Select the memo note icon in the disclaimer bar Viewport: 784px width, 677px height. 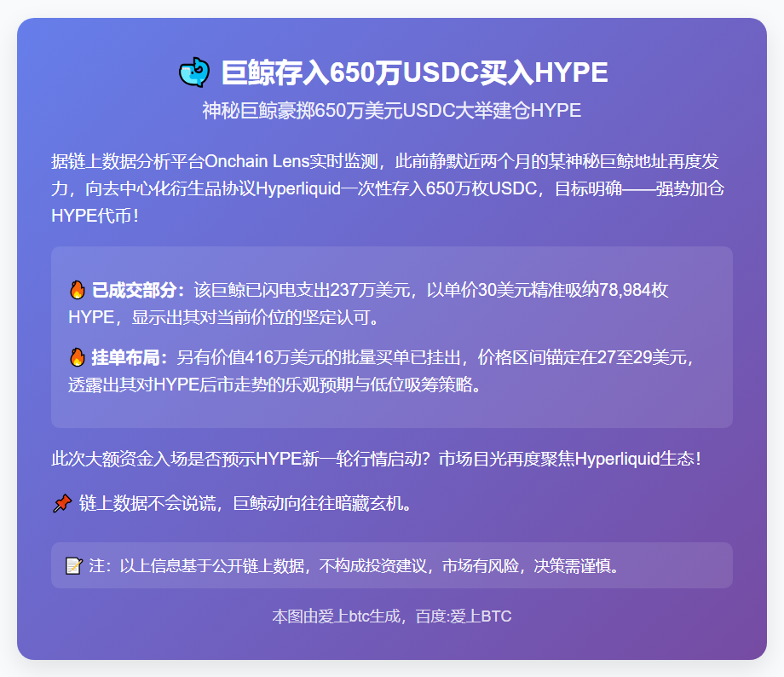click(72, 564)
